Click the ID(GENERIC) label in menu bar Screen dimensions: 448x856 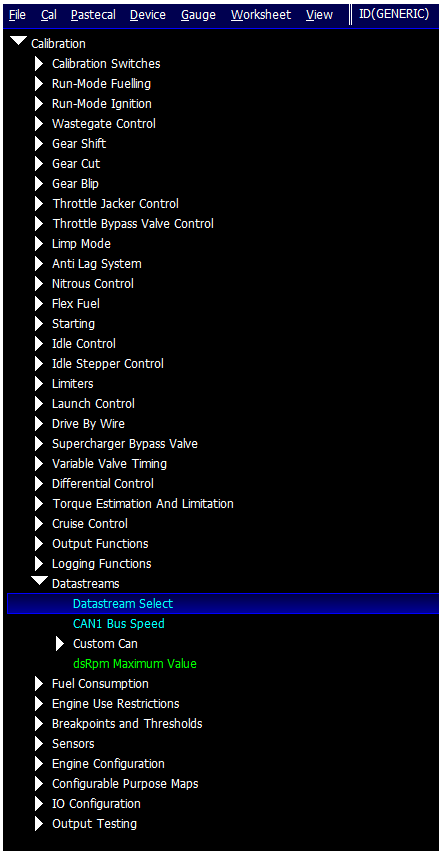coord(394,14)
